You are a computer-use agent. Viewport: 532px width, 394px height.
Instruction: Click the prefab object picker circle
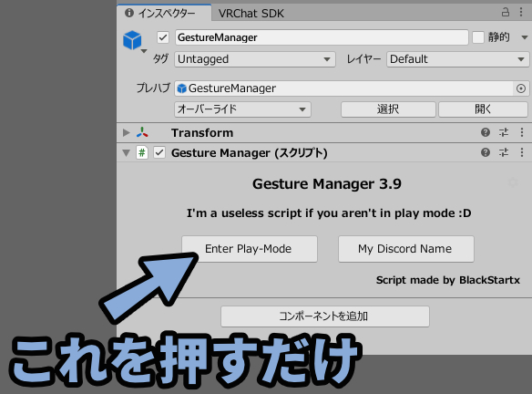(x=521, y=88)
